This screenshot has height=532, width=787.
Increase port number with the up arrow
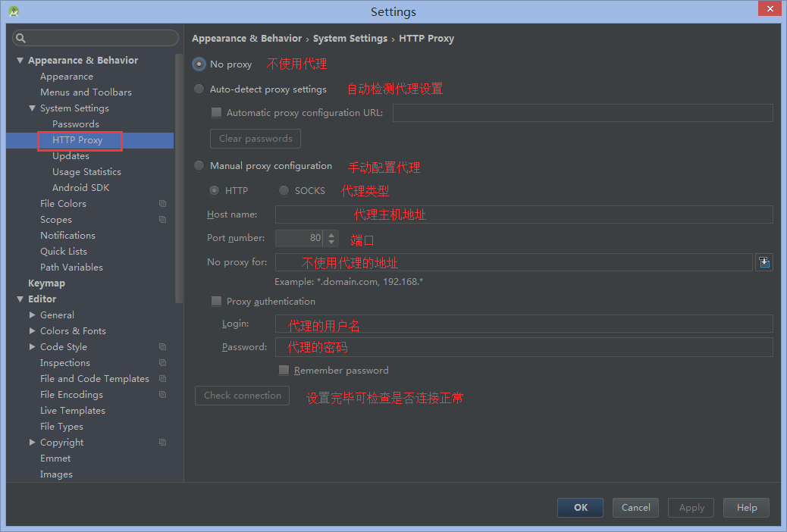click(x=331, y=234)
